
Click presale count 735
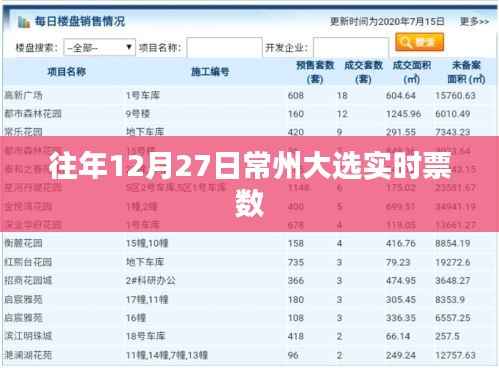(x=296, y=262)
